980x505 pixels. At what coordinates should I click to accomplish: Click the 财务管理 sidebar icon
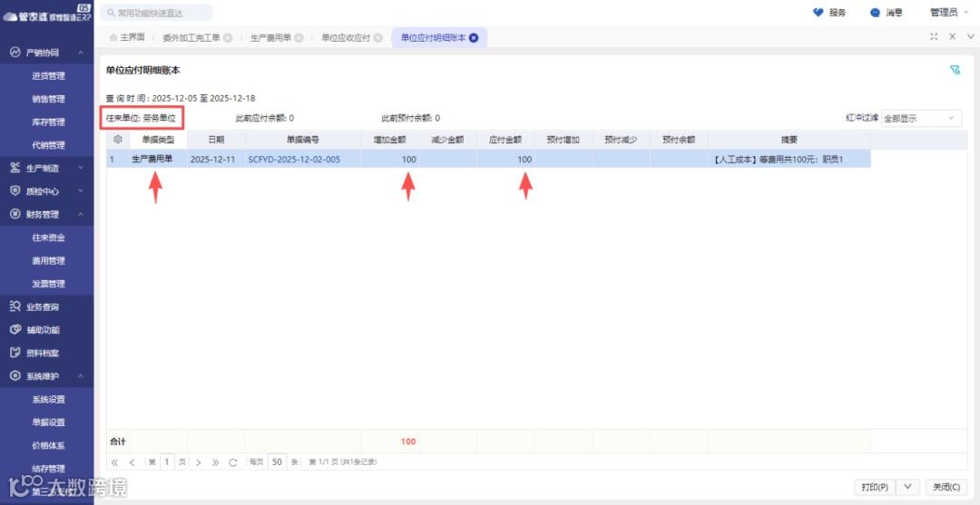click(15, 214)
